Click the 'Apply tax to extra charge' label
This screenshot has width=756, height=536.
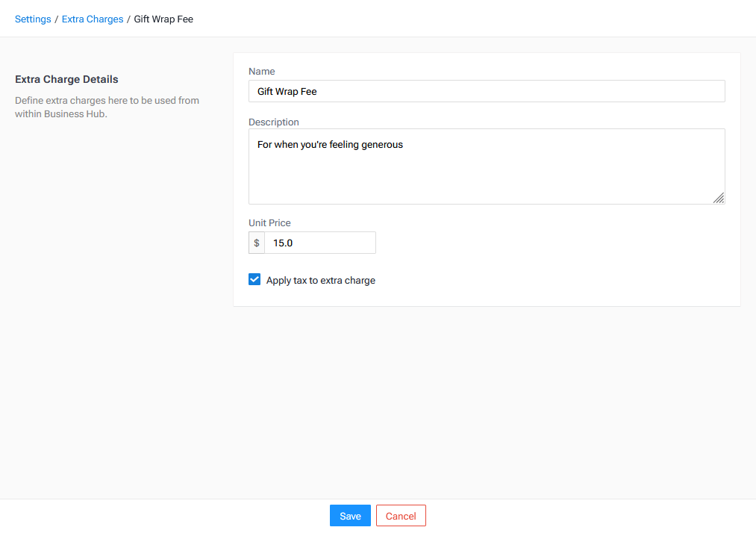coord(320,281)
